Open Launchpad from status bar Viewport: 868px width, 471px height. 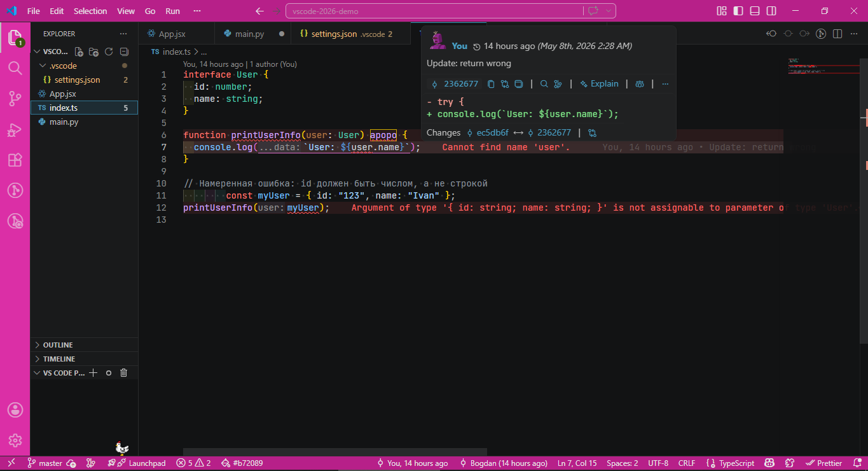137,463
